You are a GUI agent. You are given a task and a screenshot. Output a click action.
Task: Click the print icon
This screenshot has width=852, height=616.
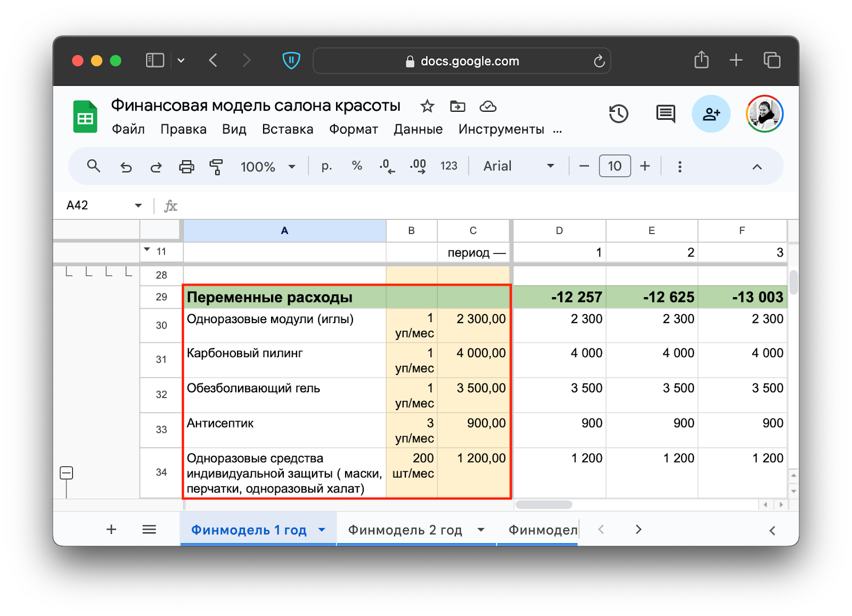186,167
